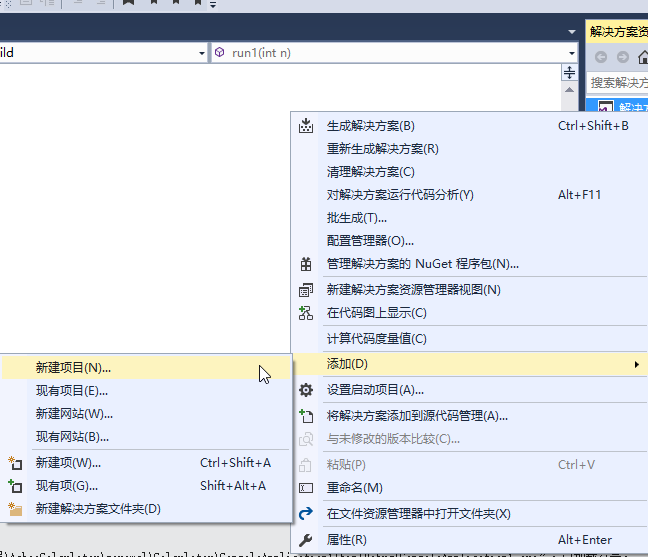Select 在代码图上显示(C)
The image size is (648, 557).
coord(469,313)
